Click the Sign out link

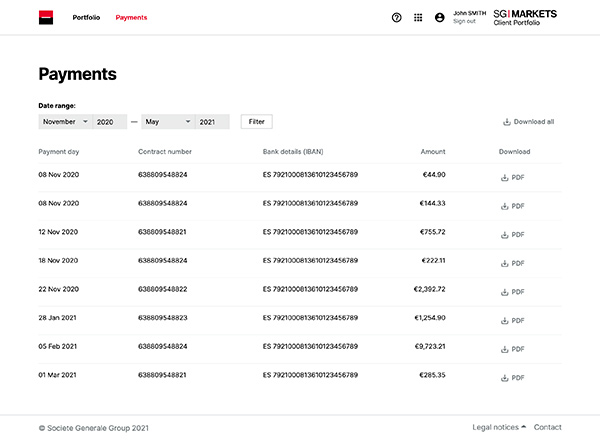pyautogui.click(x=464, y=21)
